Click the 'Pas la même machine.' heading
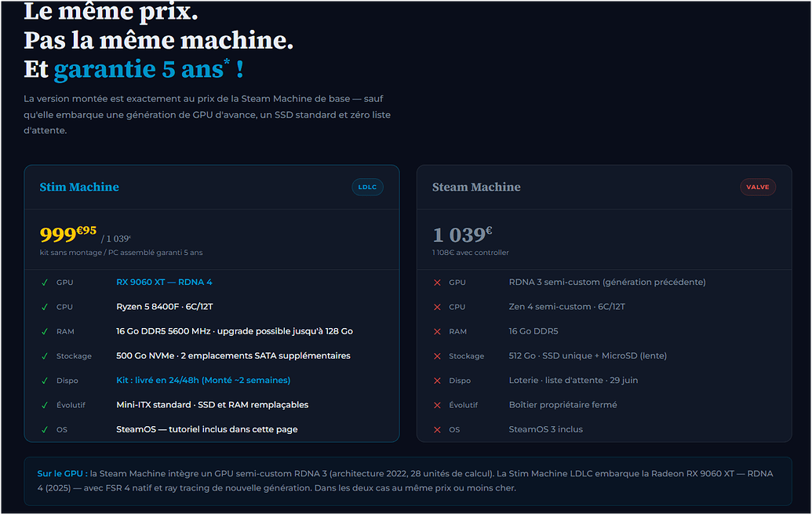 pos(158,41)
